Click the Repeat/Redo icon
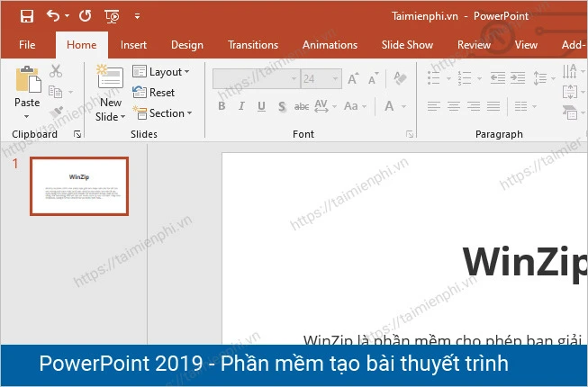The width and height of the screenshot is (588, 387). pos(86,15)
